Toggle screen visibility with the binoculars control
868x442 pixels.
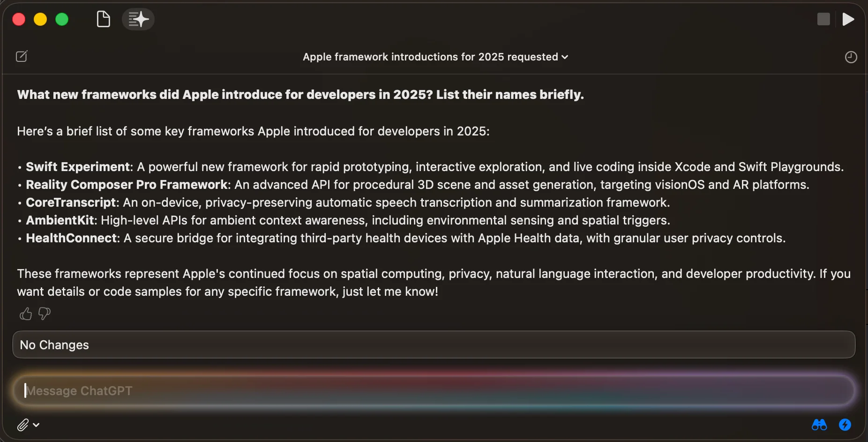[818, 425]
